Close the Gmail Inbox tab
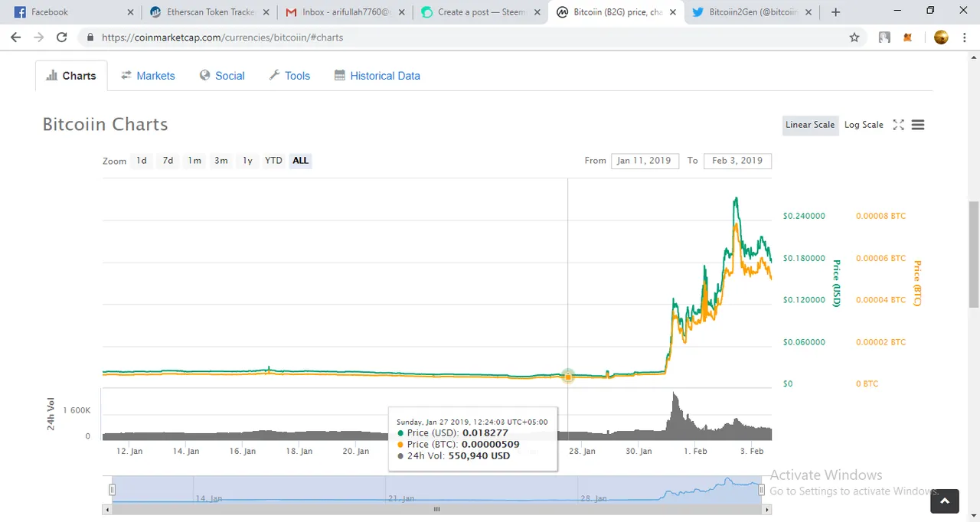The height and width of the screenshot is (522, 980). pyautogui.click(x=400, y=12)
